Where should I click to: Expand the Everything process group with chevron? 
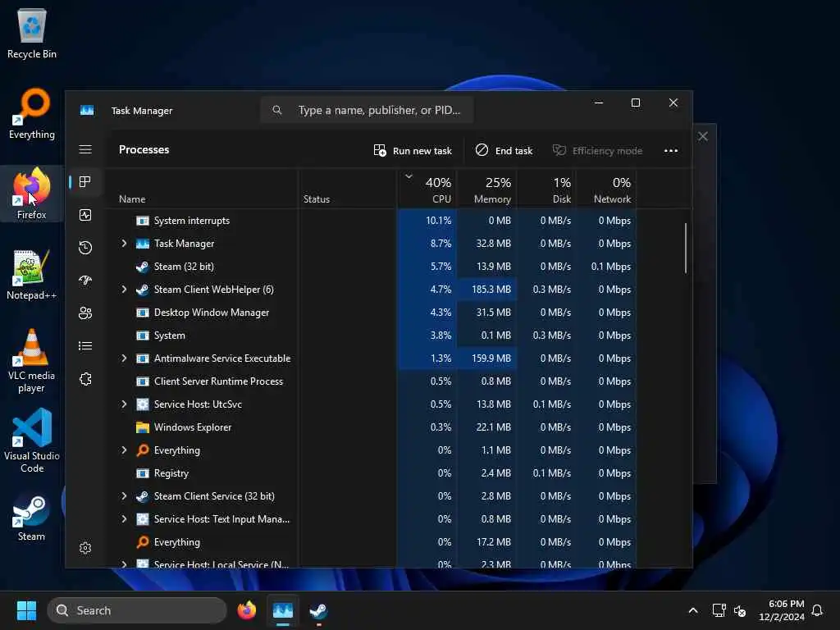(125, 450)
